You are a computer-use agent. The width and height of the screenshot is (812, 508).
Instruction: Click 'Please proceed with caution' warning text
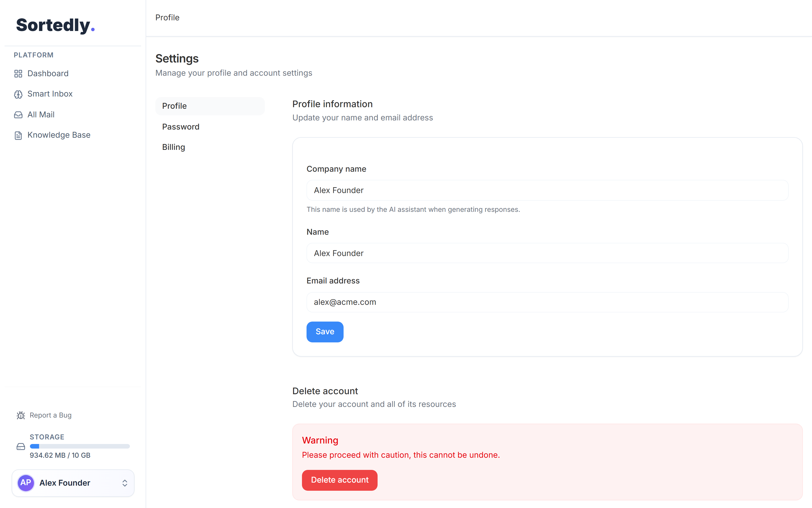401,455
